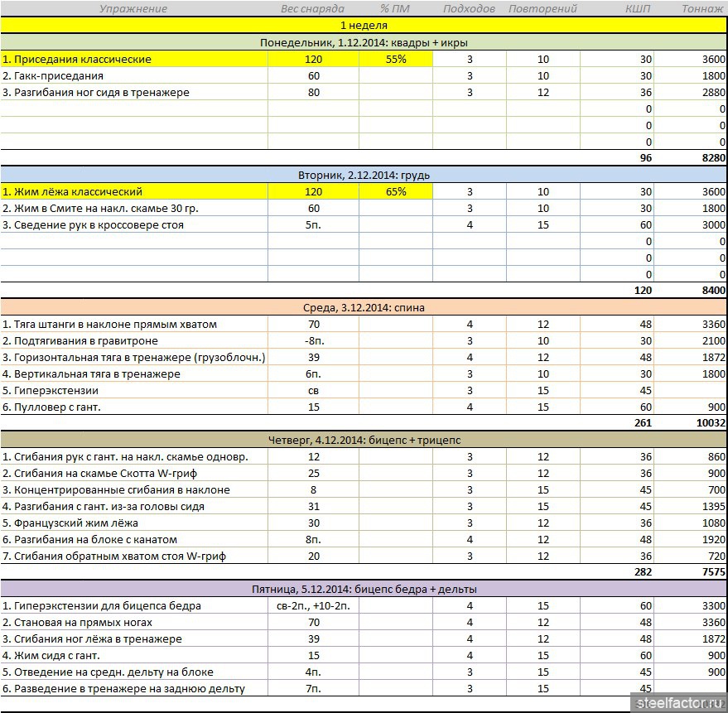Click the "Пятница, 5.12.2014: бицепс бедра + дельты" heading
Viewport: 728px width, 713px height.
pyautogui.click(x=364, y=589)
